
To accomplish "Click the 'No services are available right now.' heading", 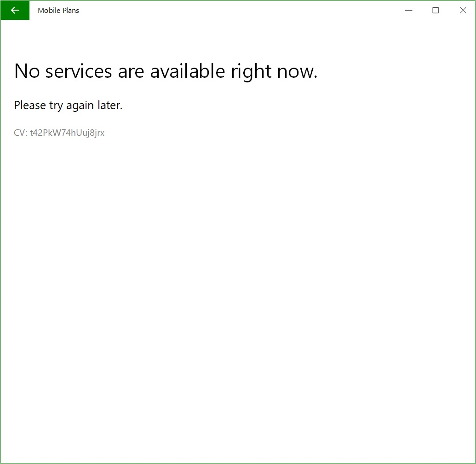I will [166, 72].
